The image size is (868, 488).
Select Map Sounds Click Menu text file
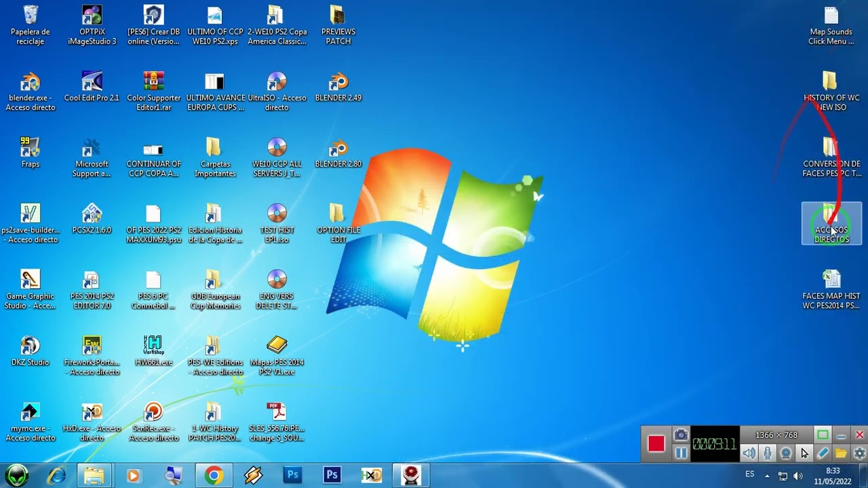(x=831, y=26)
